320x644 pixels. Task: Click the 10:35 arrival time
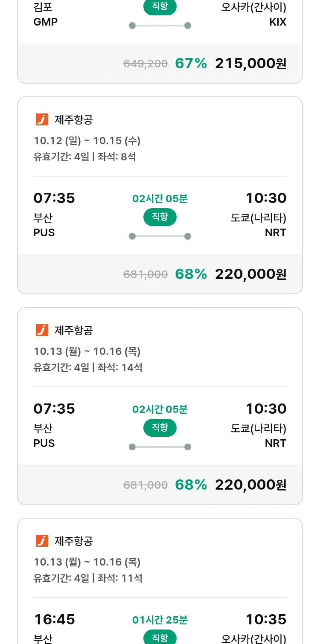tap(266, 619)
